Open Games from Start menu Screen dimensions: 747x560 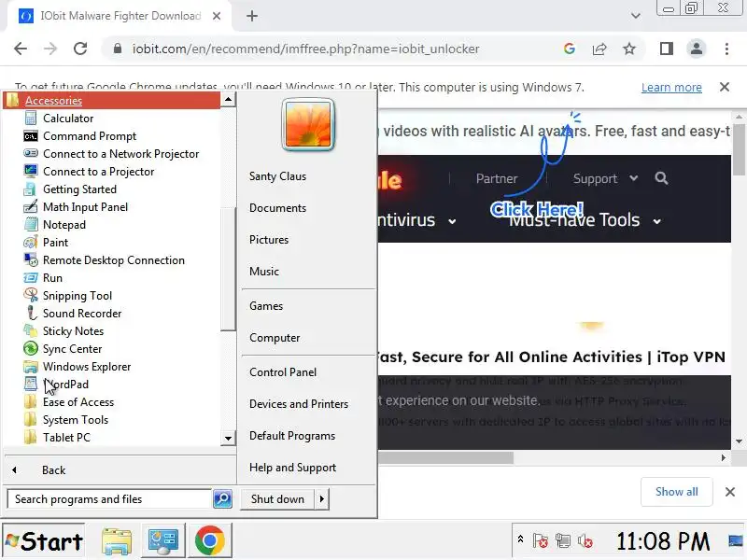tap(266, 306)
